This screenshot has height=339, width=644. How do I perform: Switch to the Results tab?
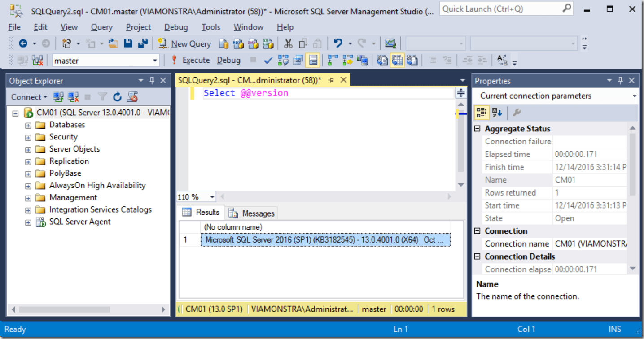pos(201,213)
